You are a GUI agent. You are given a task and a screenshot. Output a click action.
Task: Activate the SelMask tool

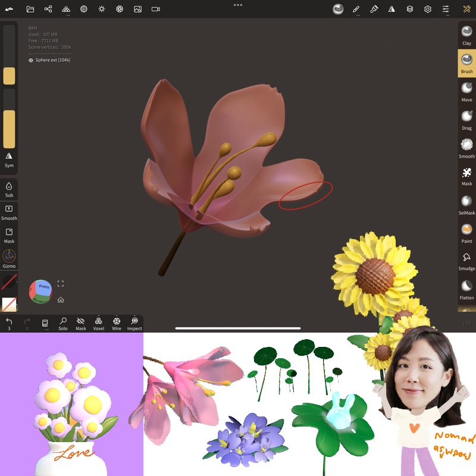466,204
